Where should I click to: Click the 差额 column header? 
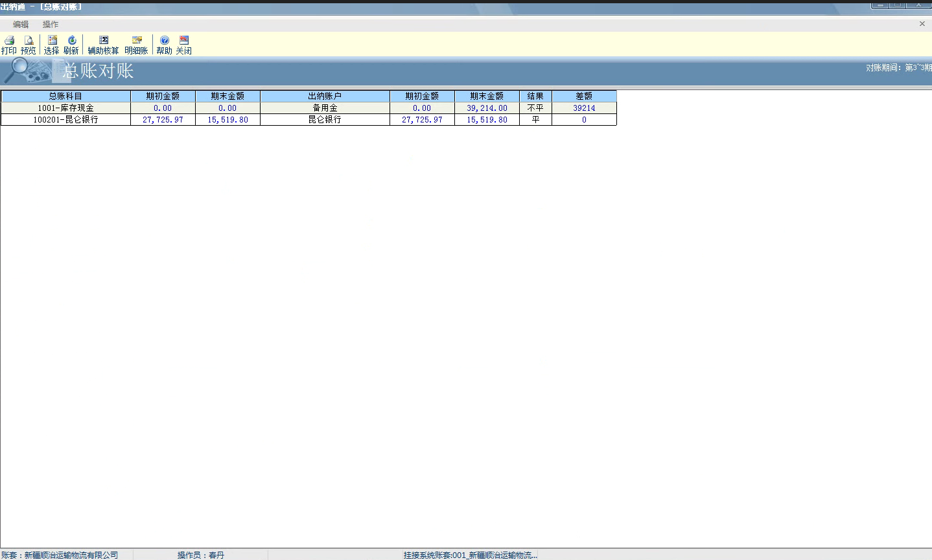click(x=584, y=96)
